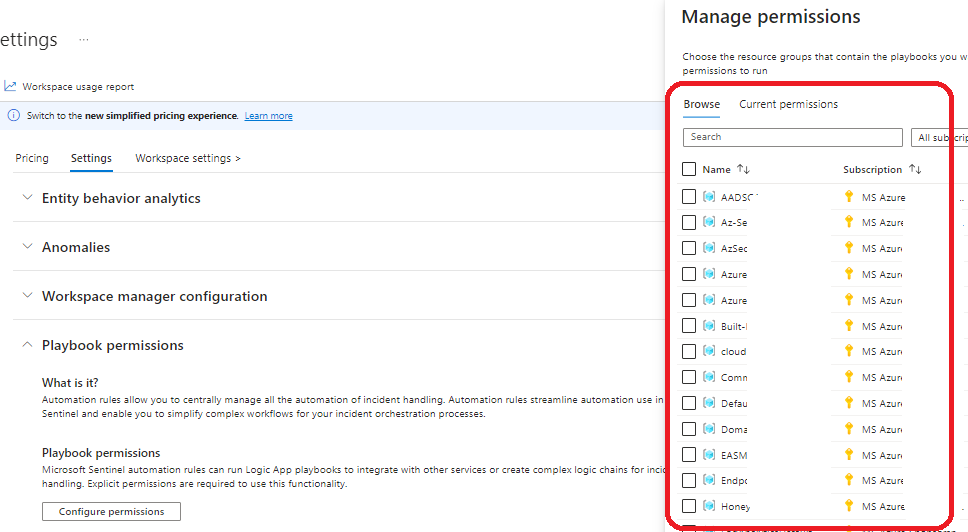This screenshot has height=532, width=968.
Task: Click subscription key icon in Comn row
Action: (x=849, y=377)
